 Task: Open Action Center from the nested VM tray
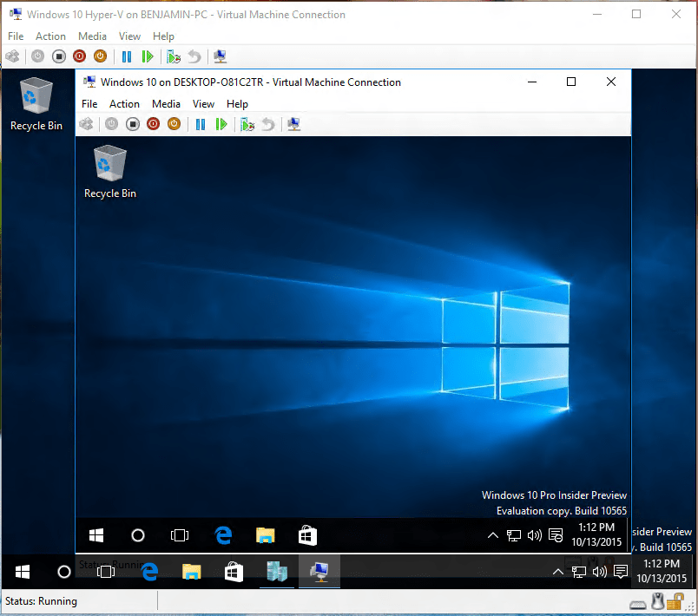click(x=556, y=535)
